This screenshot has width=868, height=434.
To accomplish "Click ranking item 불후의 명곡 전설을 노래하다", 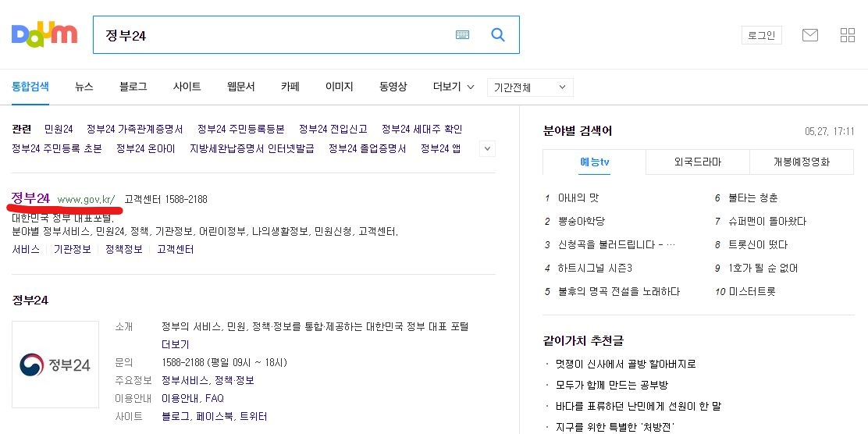I will point(619,292).
